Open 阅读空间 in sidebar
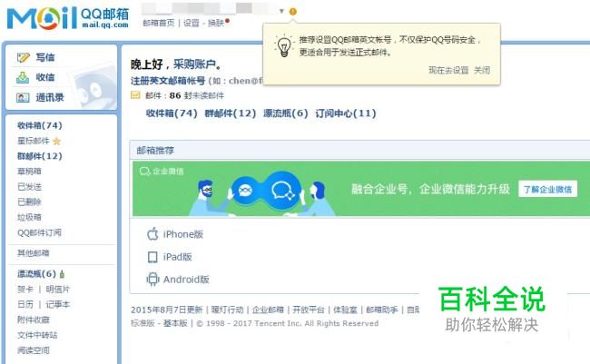 (33, 350)
